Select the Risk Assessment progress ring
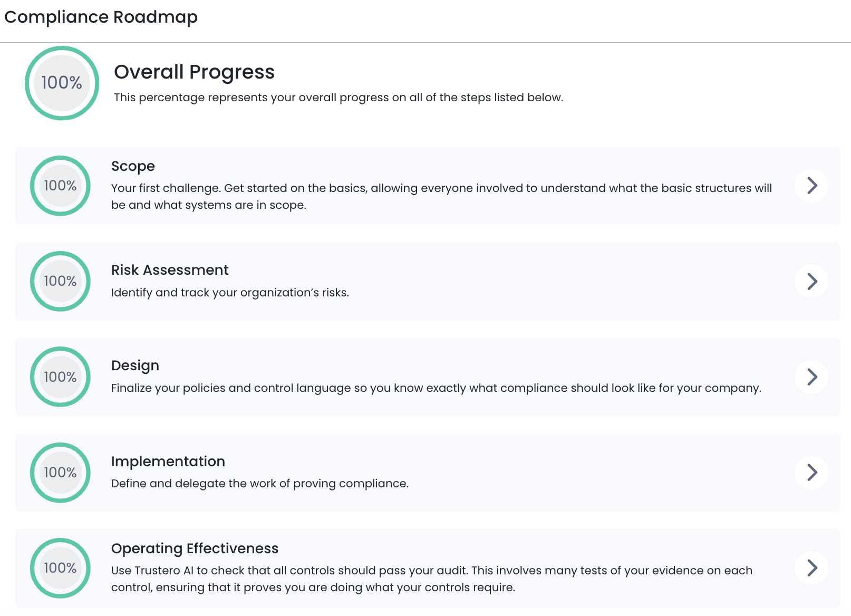Screen dimensions: 851x616 pyautogui.click(x=60, y=281)
